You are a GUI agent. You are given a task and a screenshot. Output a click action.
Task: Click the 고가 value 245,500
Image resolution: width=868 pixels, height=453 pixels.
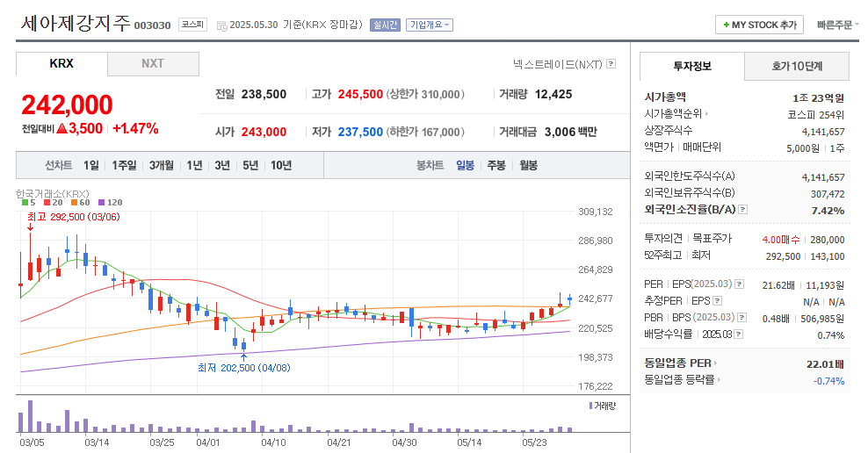click(360, 95)
